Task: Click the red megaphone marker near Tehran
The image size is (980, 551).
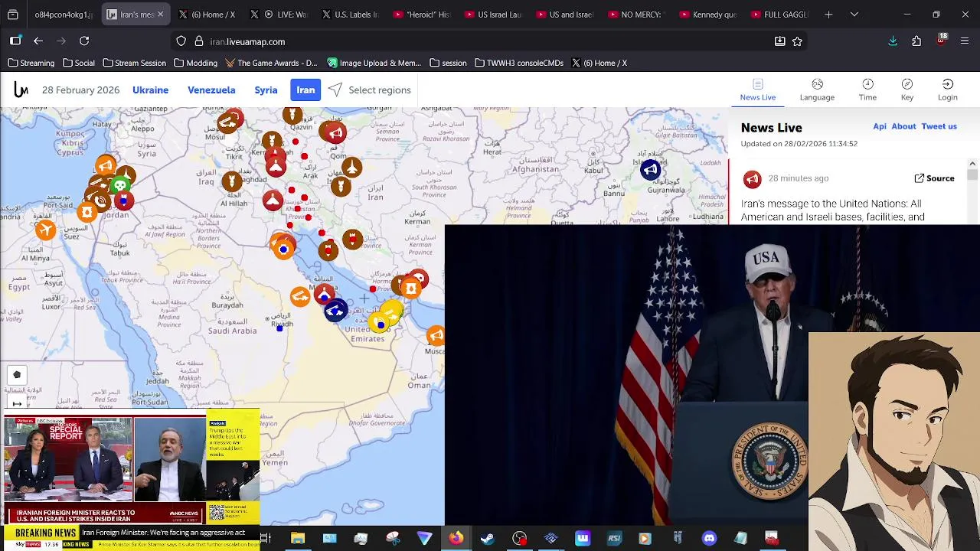Action: [x=335, y=132]
